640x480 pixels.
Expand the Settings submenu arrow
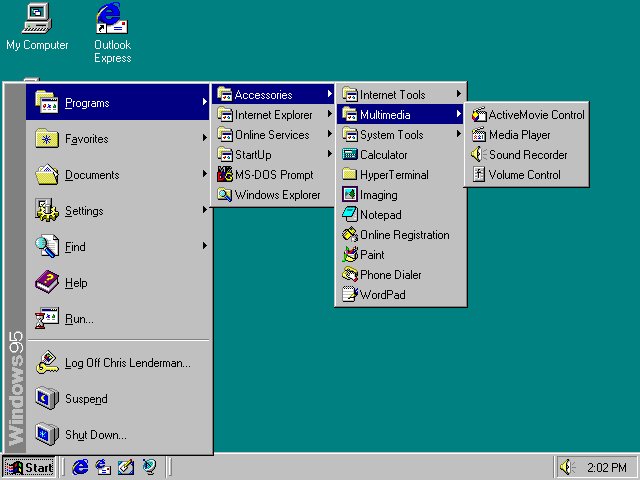[204, 210]
